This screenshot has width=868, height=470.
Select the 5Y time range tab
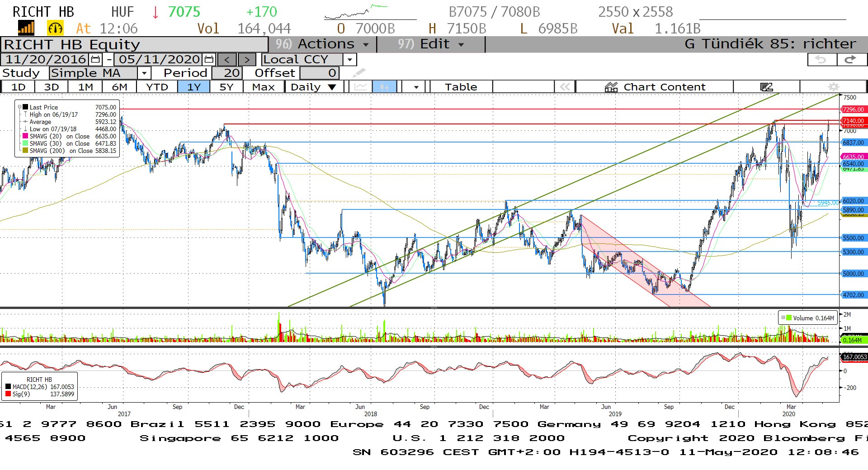(226, 87)
